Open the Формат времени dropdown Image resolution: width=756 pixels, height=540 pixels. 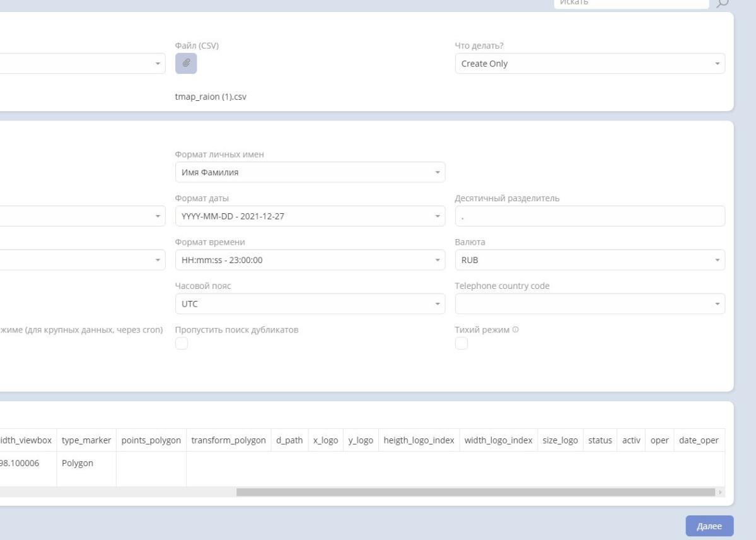point(310,260)
